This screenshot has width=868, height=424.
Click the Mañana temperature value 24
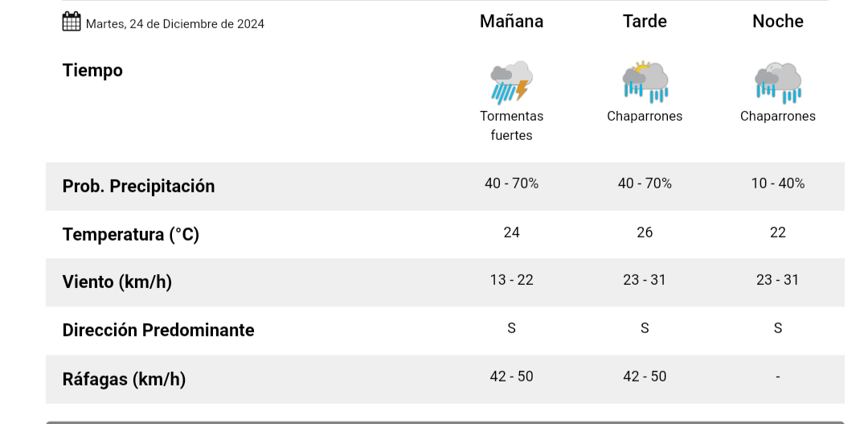[x=511, y=233]
